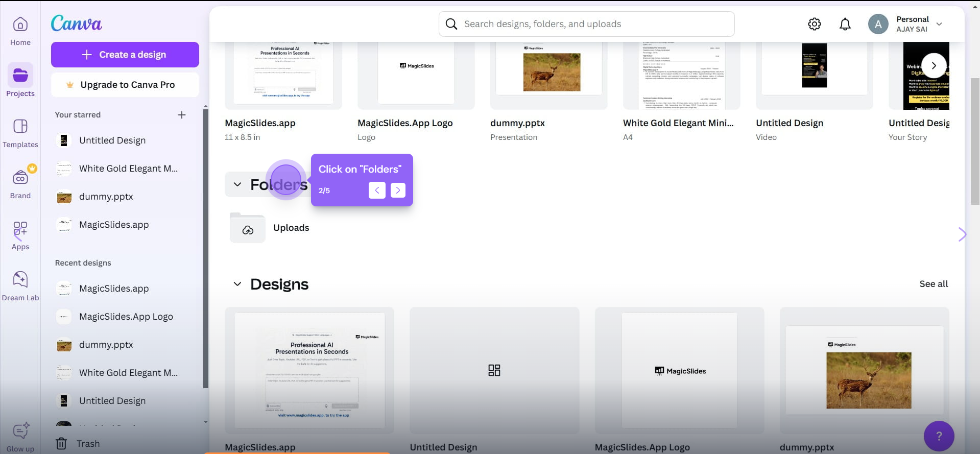This screenshot has width=980, height=454.
Task: Open White Gold Elegant A4 thumbnail
Action: click(682, 76)
